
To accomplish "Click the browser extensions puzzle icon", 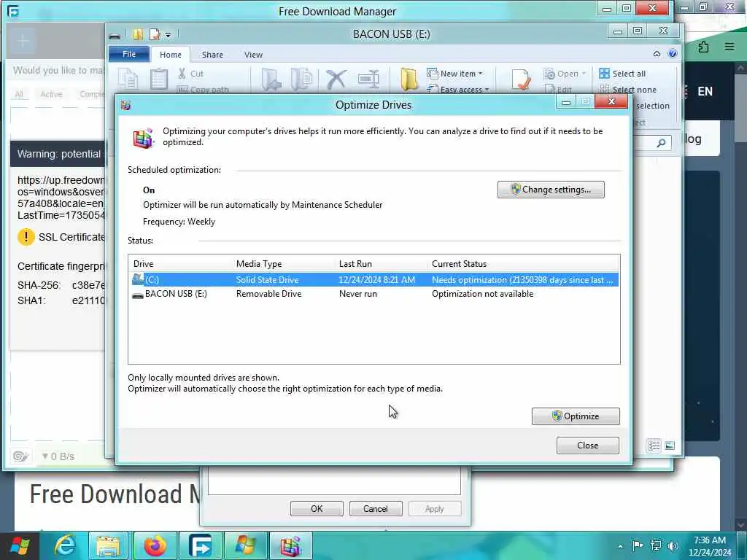I will click(704, 47).
